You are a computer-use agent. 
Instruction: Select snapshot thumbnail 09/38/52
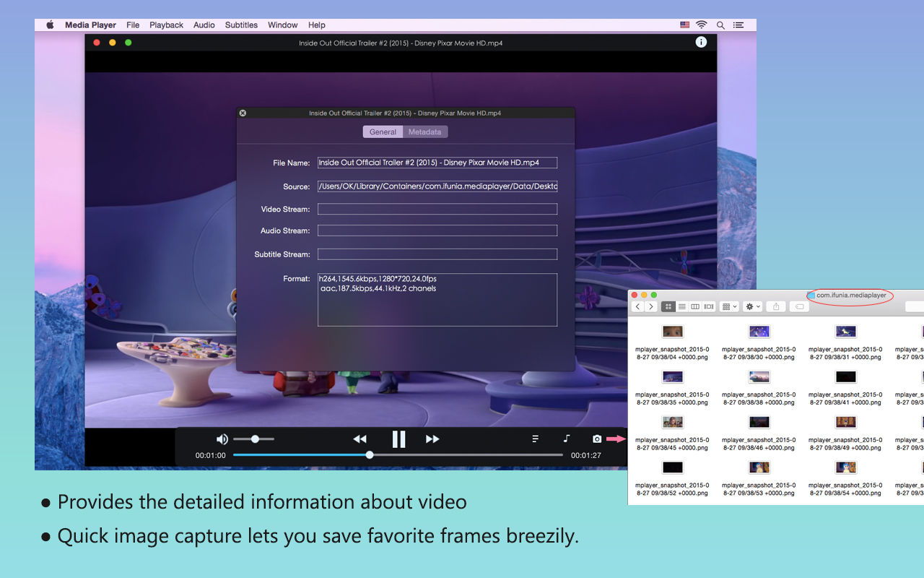(672, 467)
